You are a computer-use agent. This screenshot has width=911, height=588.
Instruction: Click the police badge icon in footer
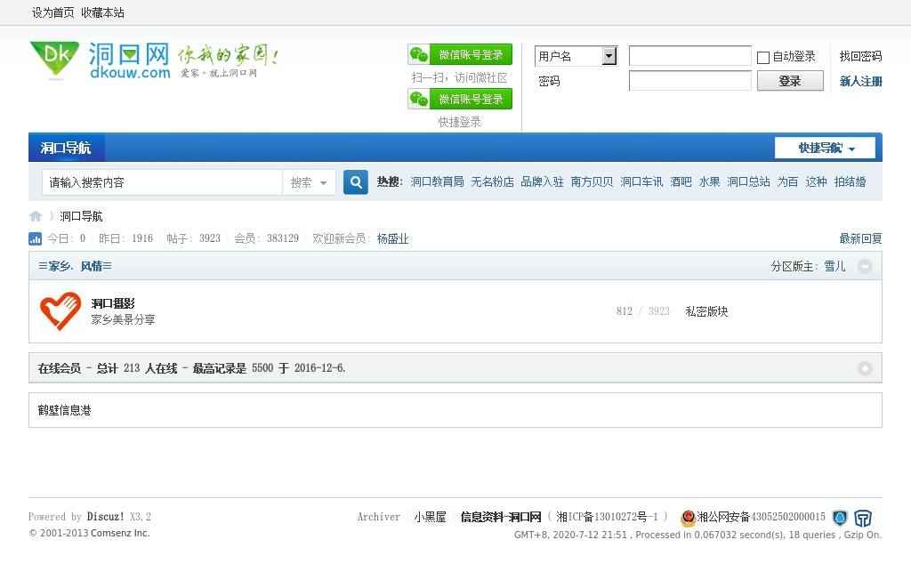pyautogui.click(x=688, y=518)
